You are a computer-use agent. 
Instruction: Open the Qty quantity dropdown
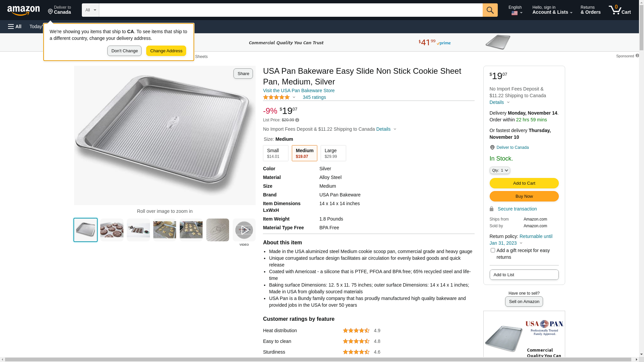(500, 170)
